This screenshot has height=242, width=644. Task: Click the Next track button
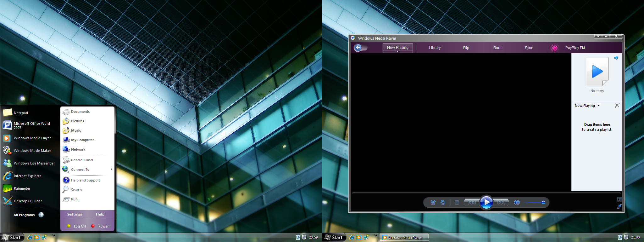point(501,202)
